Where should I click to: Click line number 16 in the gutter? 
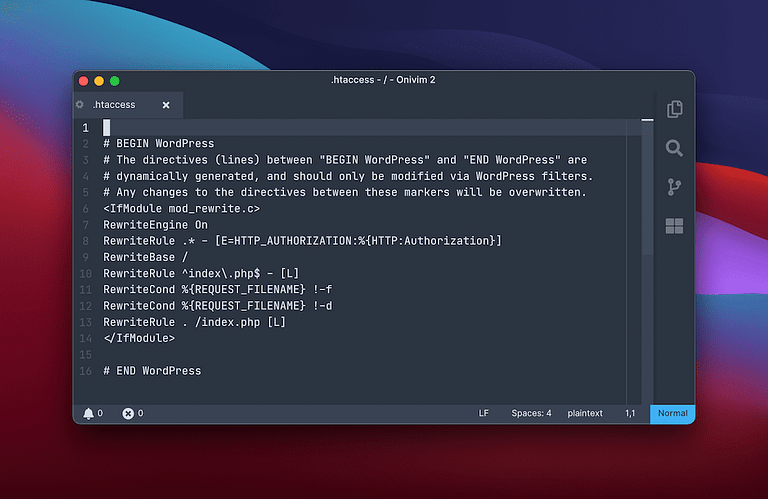(x=85, y=371)
